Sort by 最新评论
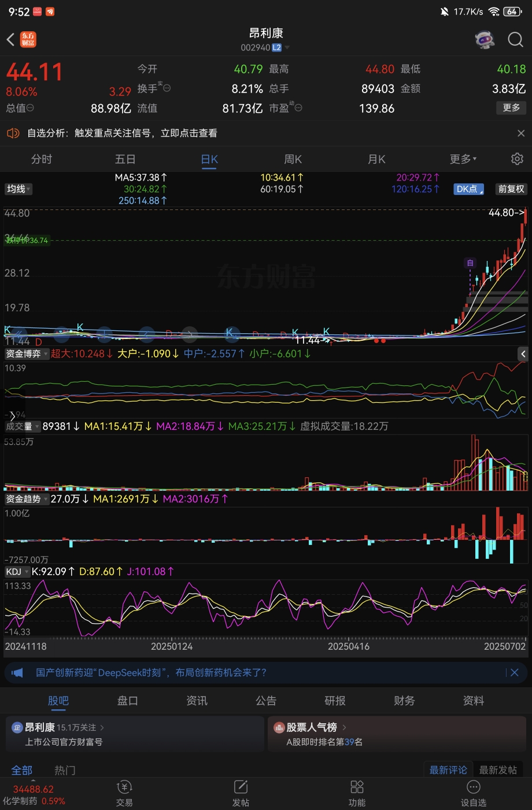532x810 pixels. [x=448, y=770]
